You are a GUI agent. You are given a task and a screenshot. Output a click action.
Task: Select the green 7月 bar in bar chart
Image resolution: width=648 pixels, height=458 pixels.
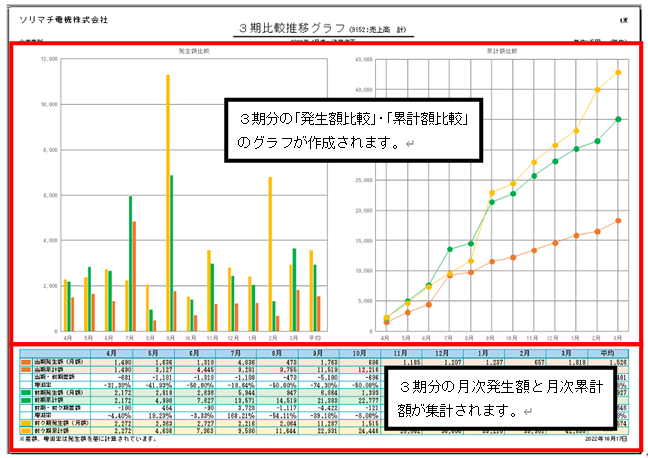click(x=131, y=264)
